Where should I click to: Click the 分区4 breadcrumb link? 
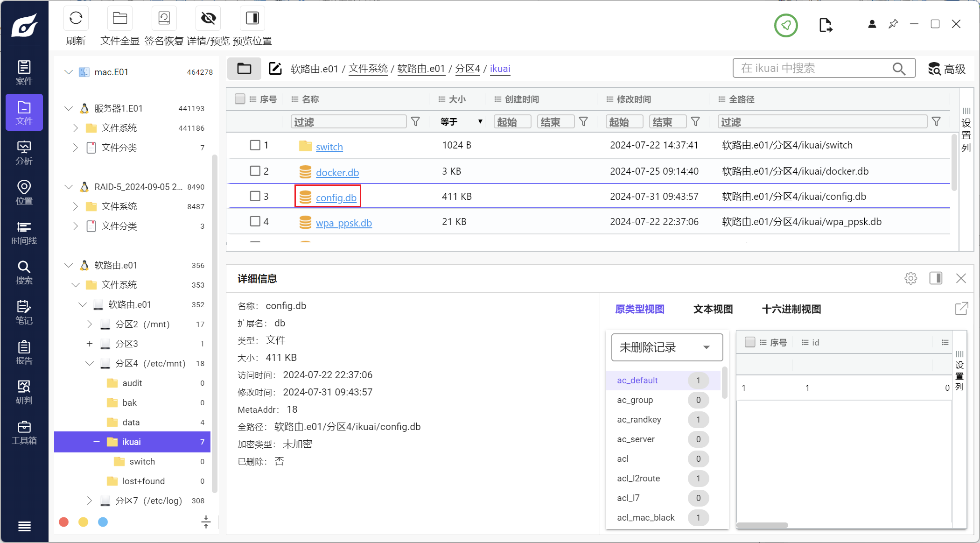click(x=468, y=69)
